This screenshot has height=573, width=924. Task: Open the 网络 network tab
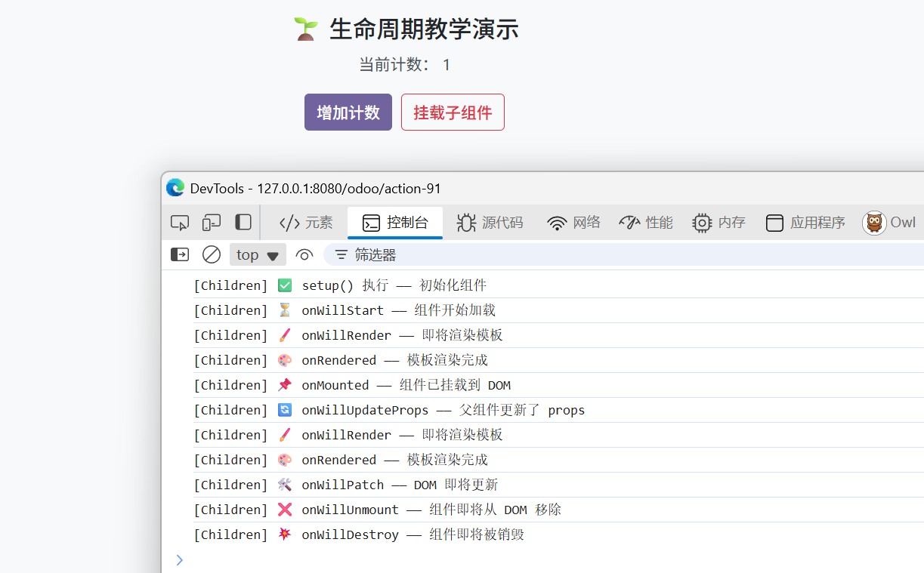(x=574, y=223)
